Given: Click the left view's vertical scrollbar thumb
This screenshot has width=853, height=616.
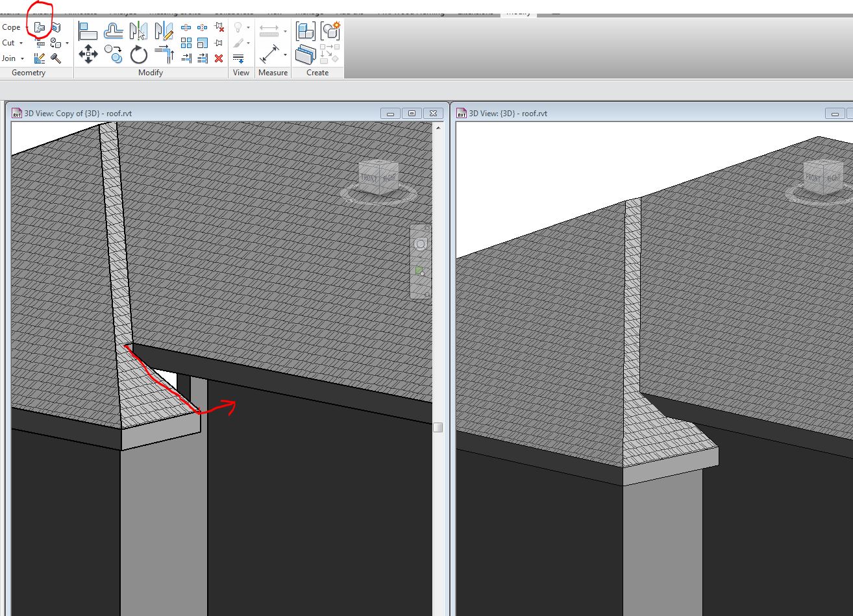Looking at the screenshot, I should coord(438,427).
